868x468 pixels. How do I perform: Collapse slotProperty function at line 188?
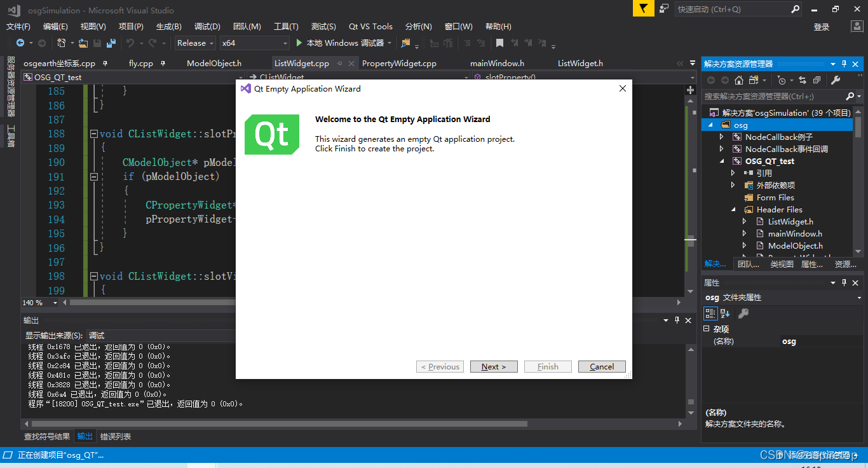click(x=94, y=134)
